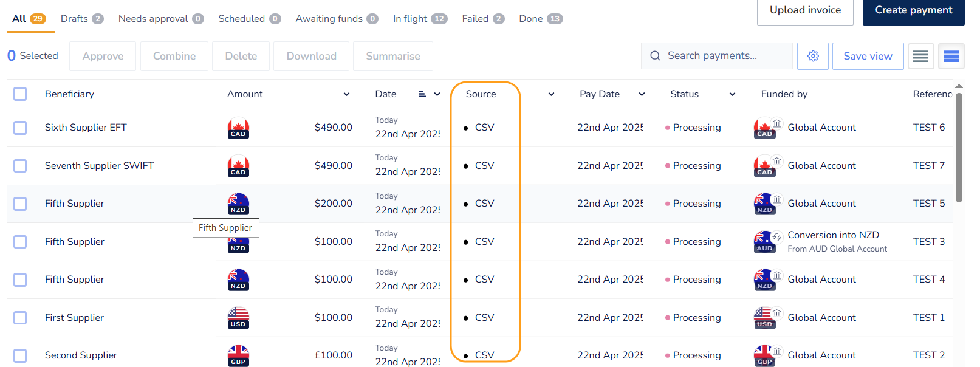Click the GBP flag icon for Second Supplier
The image size is (980, 367).
coord(238,355)
